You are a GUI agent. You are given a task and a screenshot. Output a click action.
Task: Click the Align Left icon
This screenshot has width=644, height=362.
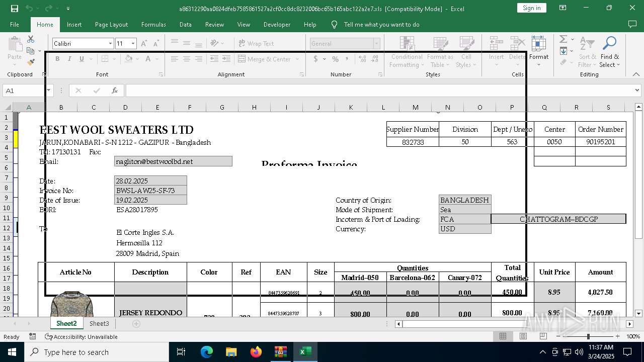pos(175,59)
